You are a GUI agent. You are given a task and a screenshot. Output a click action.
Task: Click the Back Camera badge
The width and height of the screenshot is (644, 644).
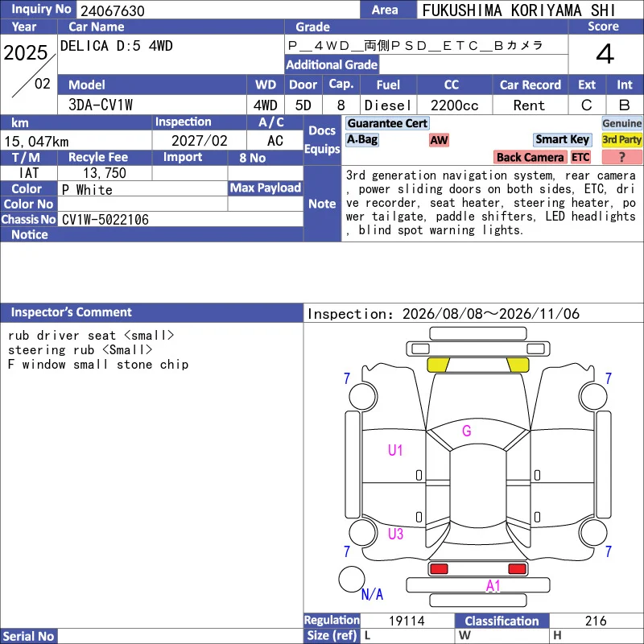[x=530, y=157]
